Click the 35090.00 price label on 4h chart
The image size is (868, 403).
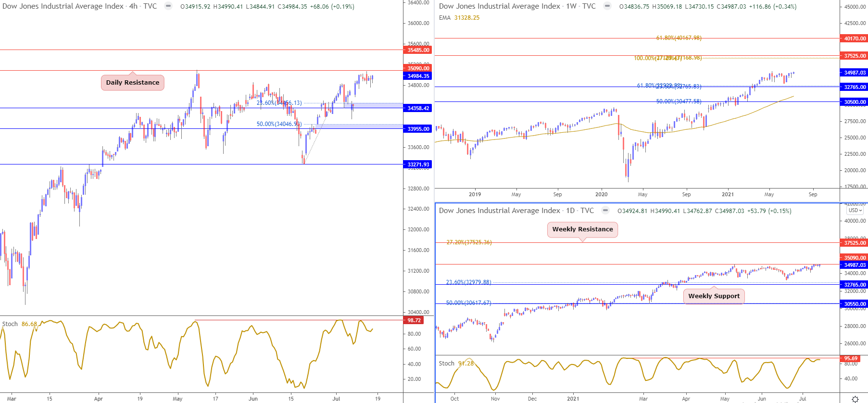[x=417, y=68]
